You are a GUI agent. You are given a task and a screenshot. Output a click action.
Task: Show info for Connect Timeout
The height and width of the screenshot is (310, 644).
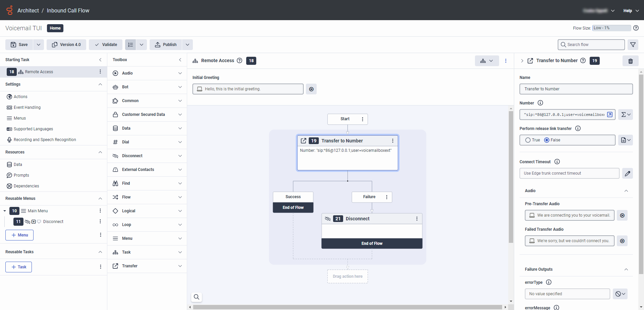[557, 162]
